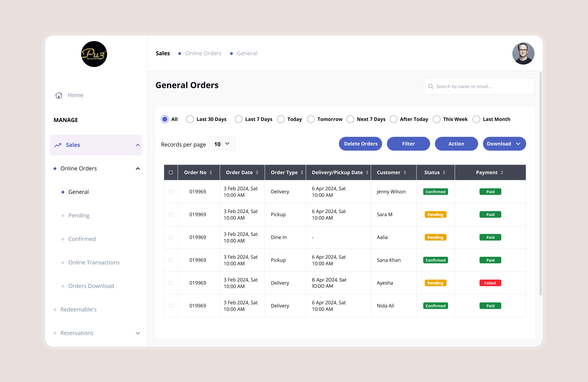The image size is (588, 382).
Task: Click the Home house icon
Action: (59, 95)
